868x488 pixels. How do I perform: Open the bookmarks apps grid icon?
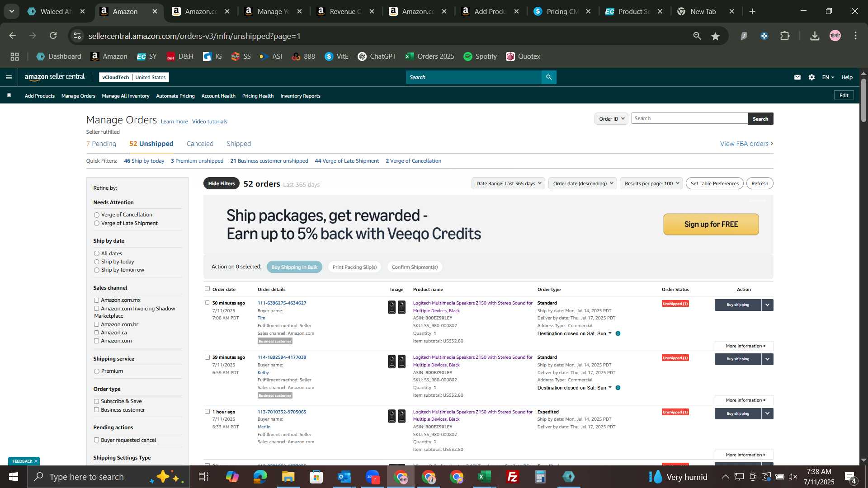click(x=14, y=56)
